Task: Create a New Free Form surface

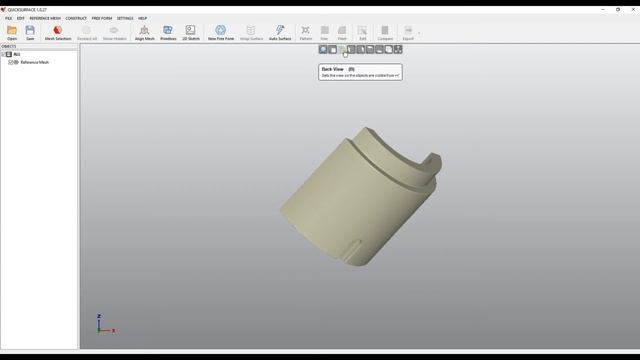Action: pos(221,33)
